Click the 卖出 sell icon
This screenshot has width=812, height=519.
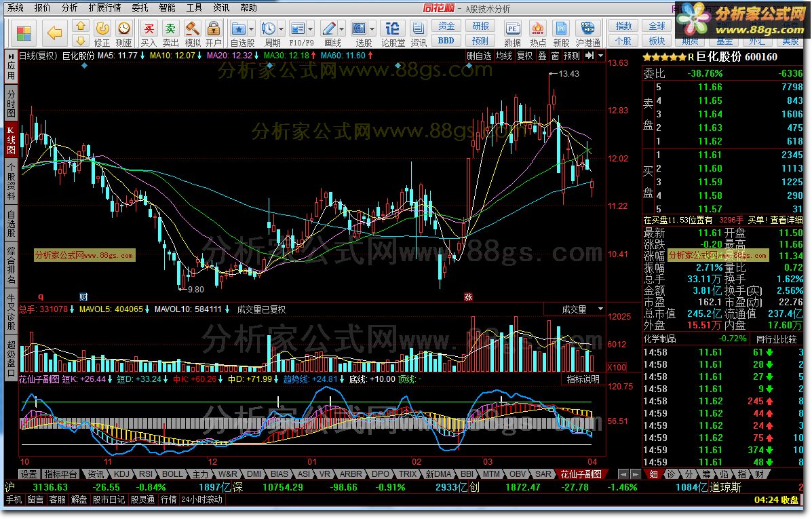pos(170,33)
